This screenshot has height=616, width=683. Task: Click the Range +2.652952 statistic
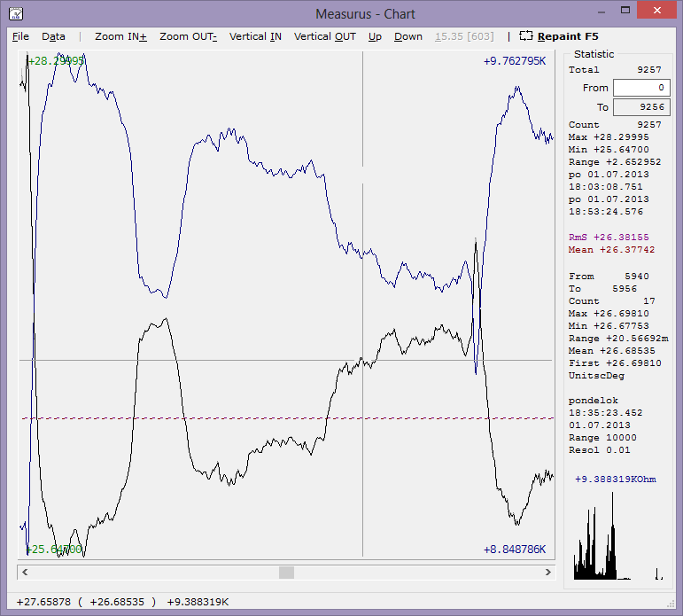tap(615, 162)
